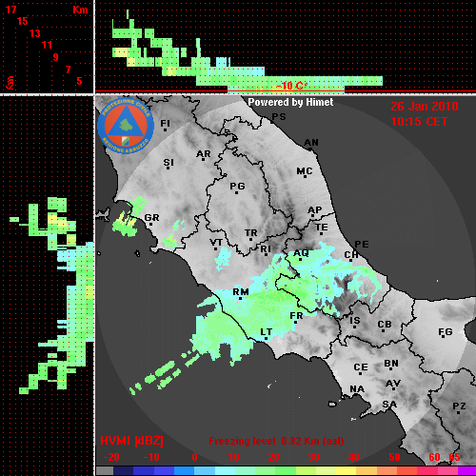Click the Protezione Civile Regione Abruzzo logo
This screenshot has height=476, width=476.
click(x=126, y=126)
